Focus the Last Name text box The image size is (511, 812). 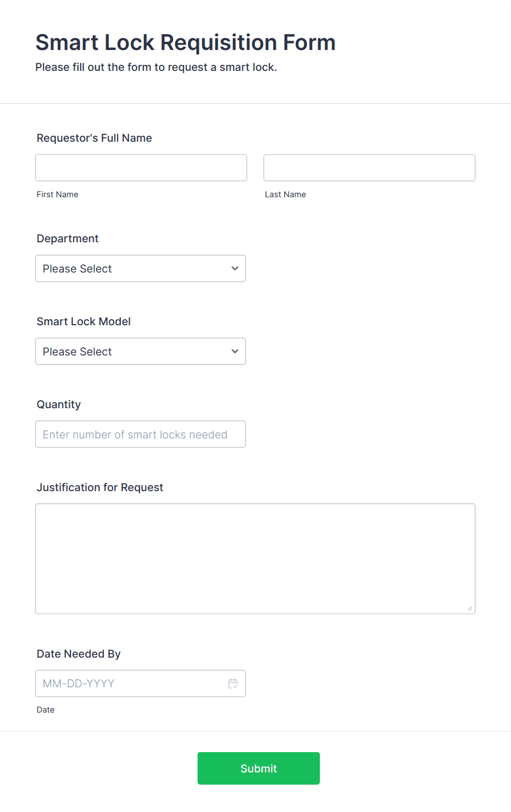(369, 168)
